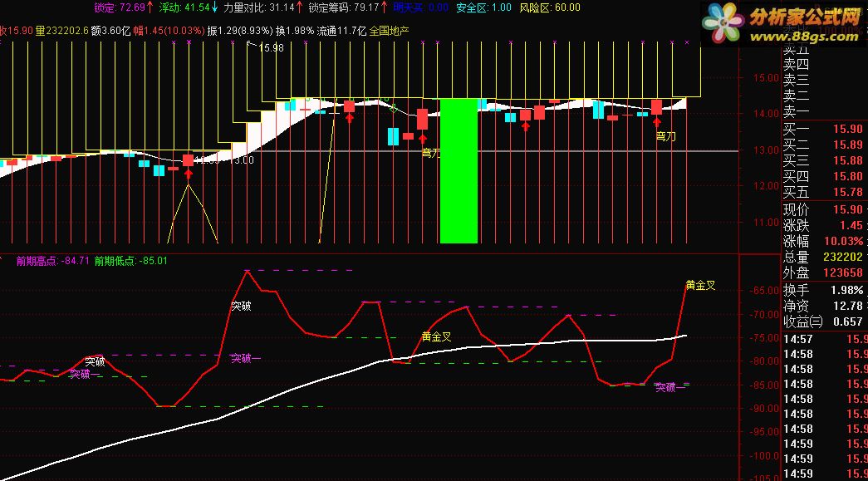Click the 收益(三) 0.657 row

click(824, 321)
